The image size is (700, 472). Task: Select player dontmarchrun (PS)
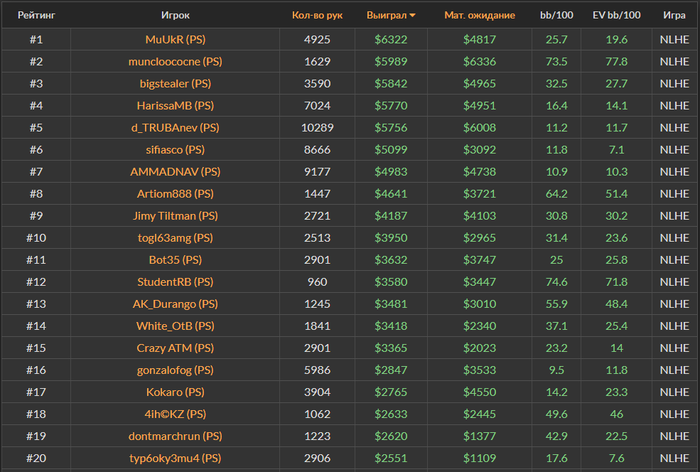(175, 436)
